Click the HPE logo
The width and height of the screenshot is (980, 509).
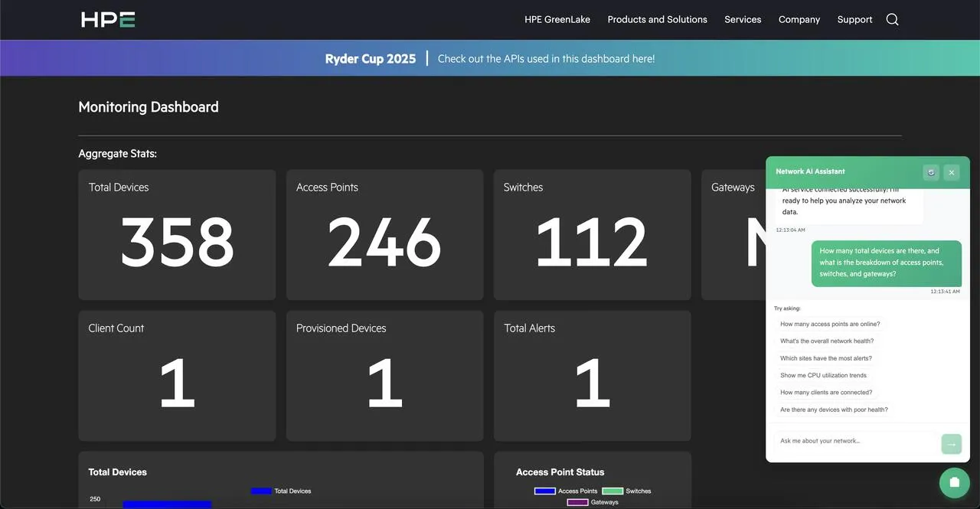tap(107, 19)
